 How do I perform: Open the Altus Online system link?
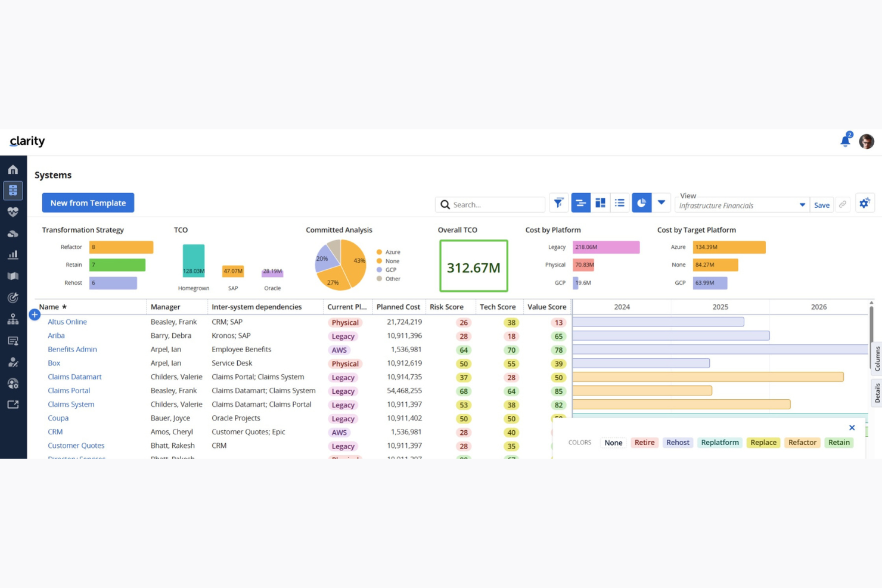point(67,322)
